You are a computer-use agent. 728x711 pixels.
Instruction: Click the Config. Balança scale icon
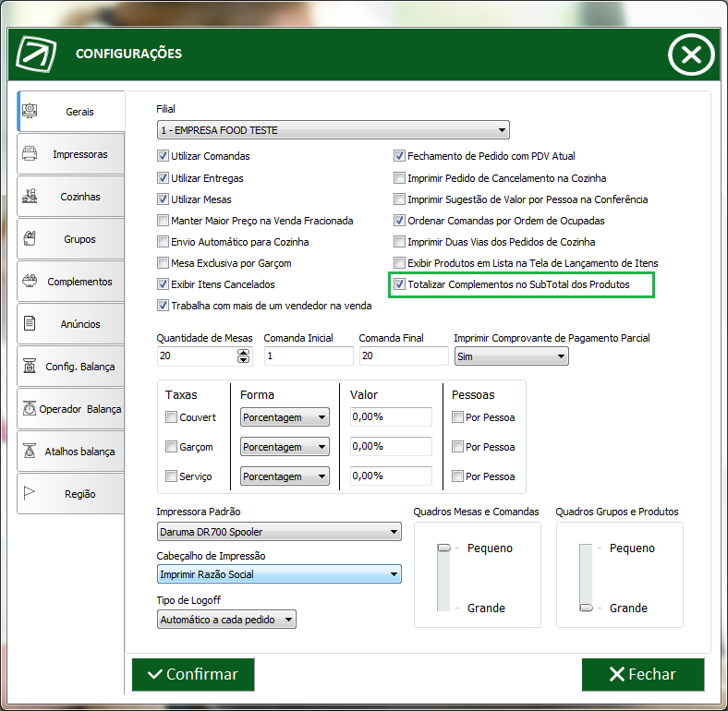pyautogui.click(x=30, y=367)
